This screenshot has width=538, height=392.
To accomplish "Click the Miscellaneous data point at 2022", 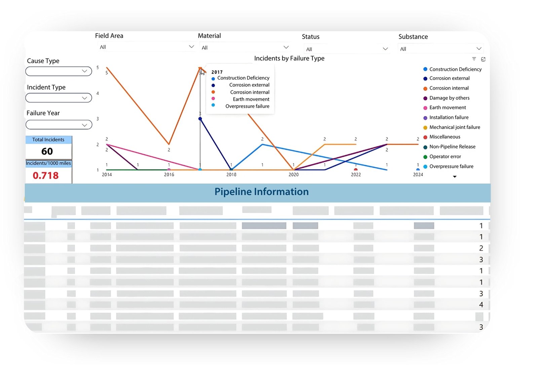I will pyautogui.click(x=356, y=170).
